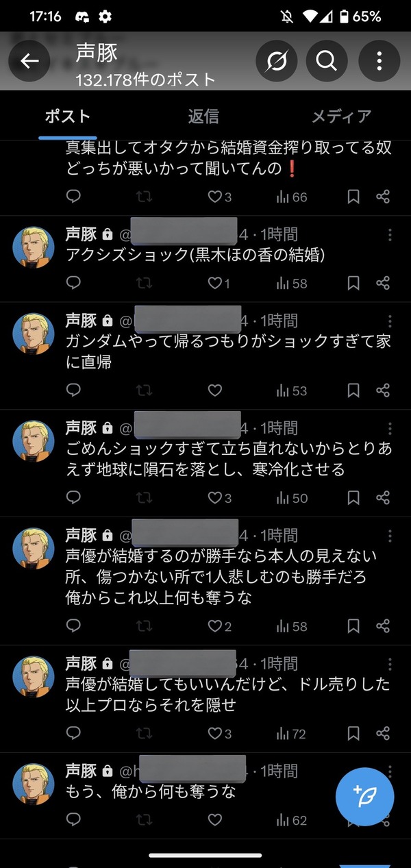The image size is (411, 868).
Task: Open profile search with the magnifier icon
Action: pos(327,61)
